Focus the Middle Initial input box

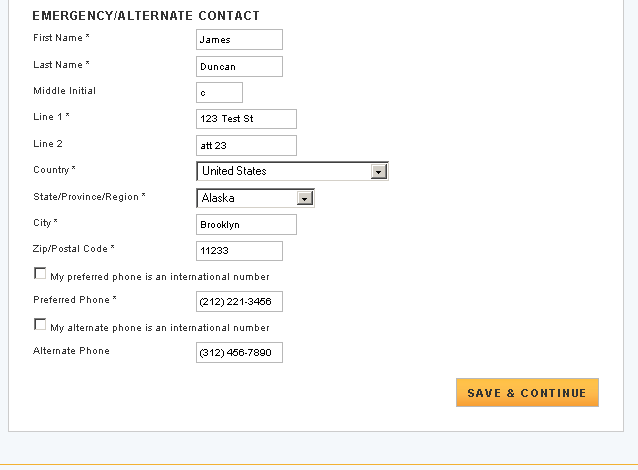click(x=219, y=93)
